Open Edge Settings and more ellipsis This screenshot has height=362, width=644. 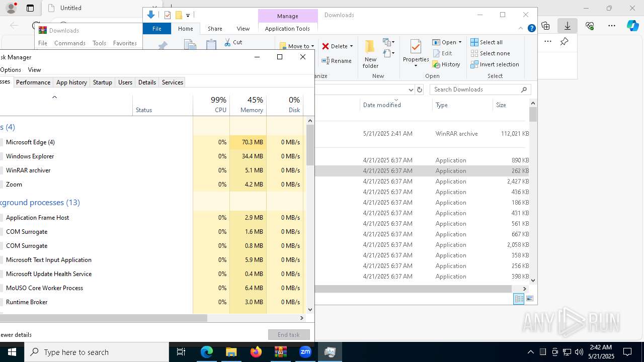pyautogui.click(x=612, y=26)
